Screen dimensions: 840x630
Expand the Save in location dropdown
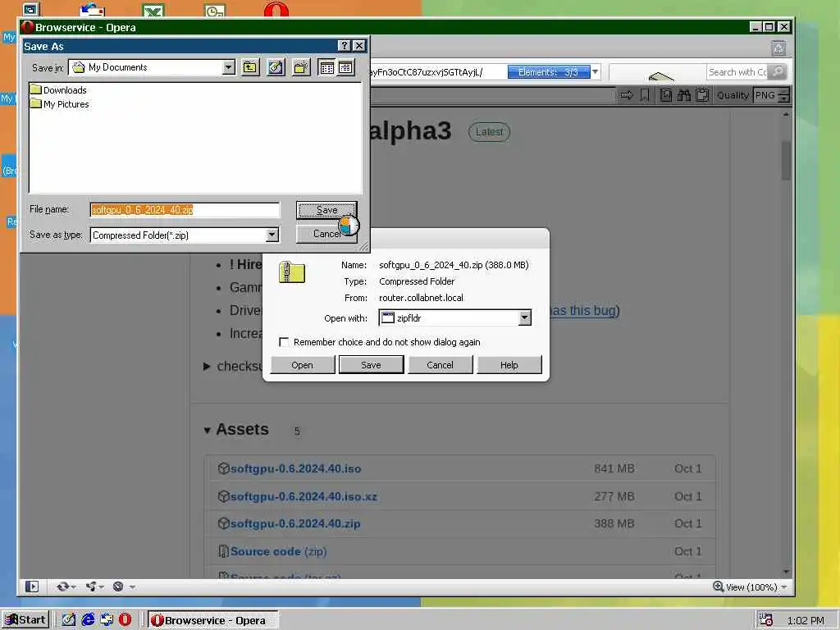click(x=229, y=67)
